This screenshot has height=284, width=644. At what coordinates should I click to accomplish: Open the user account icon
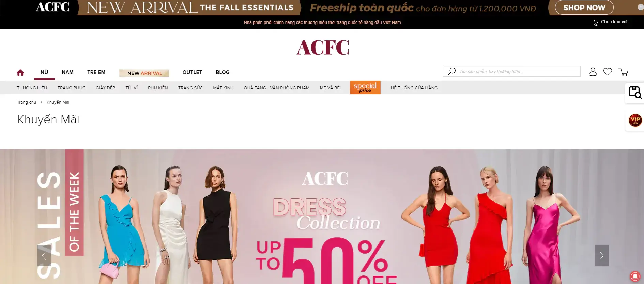593,72
